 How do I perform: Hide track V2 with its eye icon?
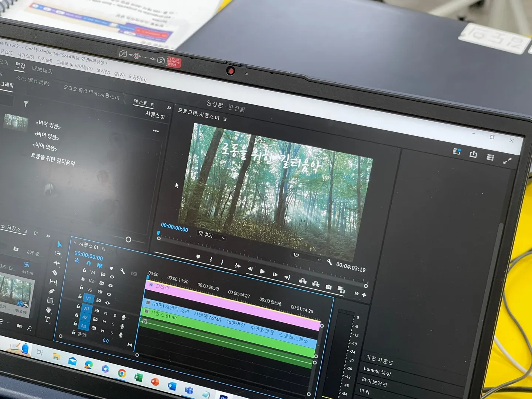tap(109, 294)
